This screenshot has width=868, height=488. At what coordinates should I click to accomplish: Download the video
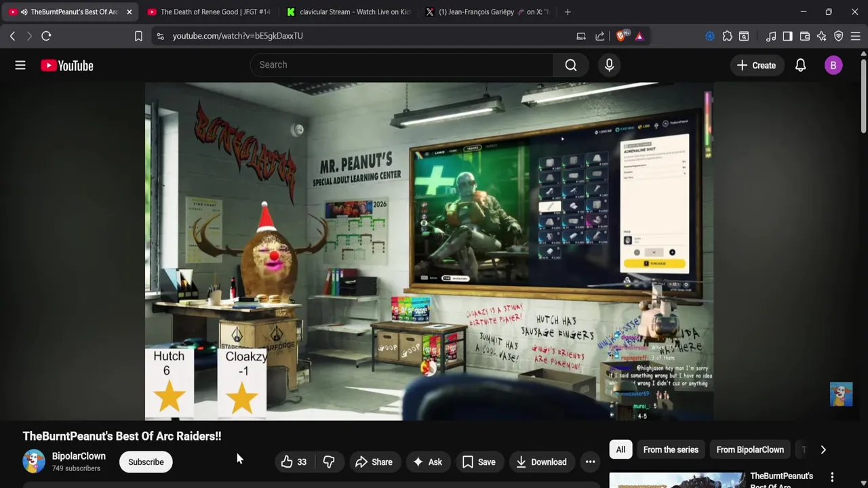[x=541, y=462]
